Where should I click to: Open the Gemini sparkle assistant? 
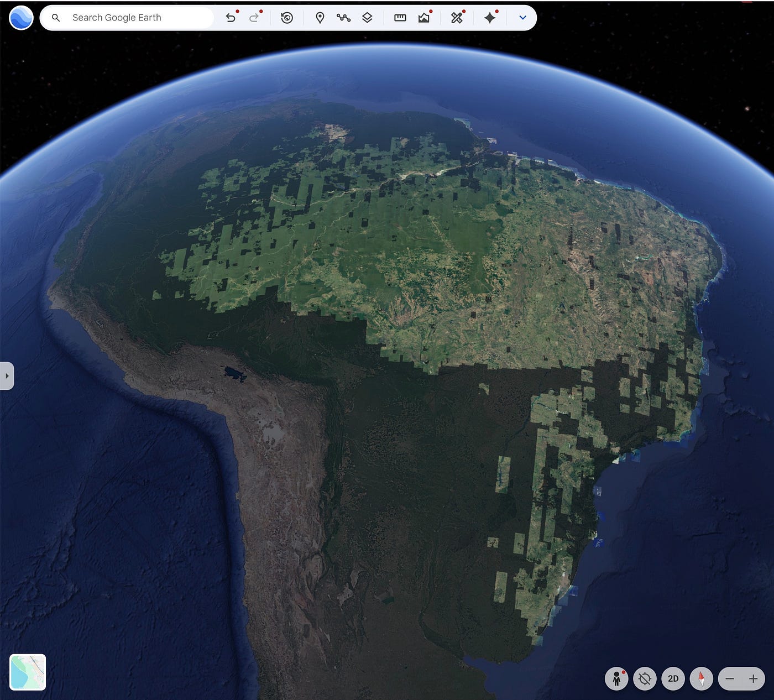pos(490,18)
